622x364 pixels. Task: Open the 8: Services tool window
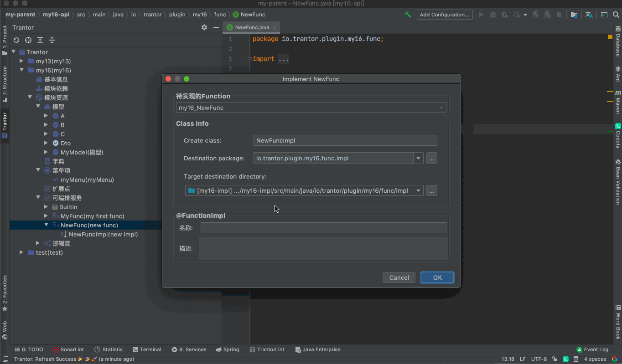coord(189,349)
